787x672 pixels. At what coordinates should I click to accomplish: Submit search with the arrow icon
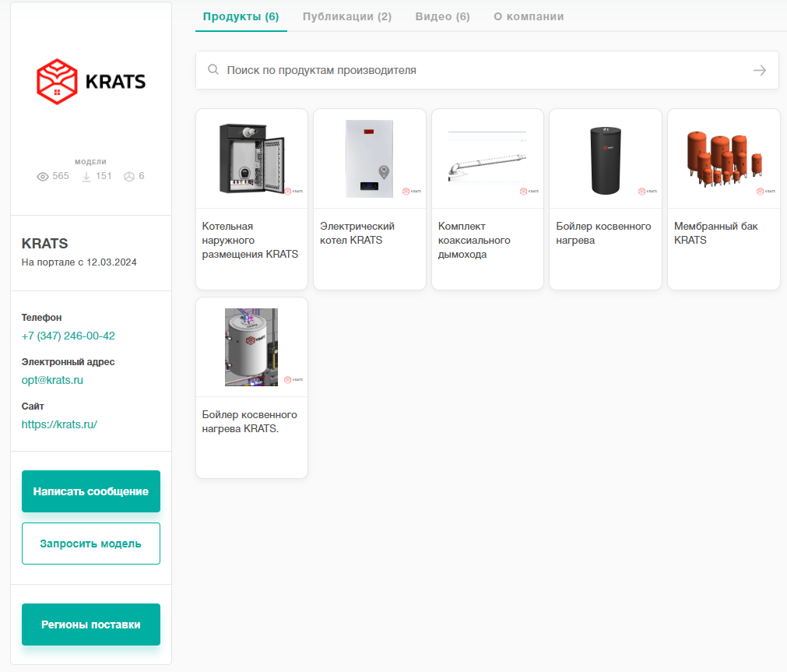pos(760,70)
